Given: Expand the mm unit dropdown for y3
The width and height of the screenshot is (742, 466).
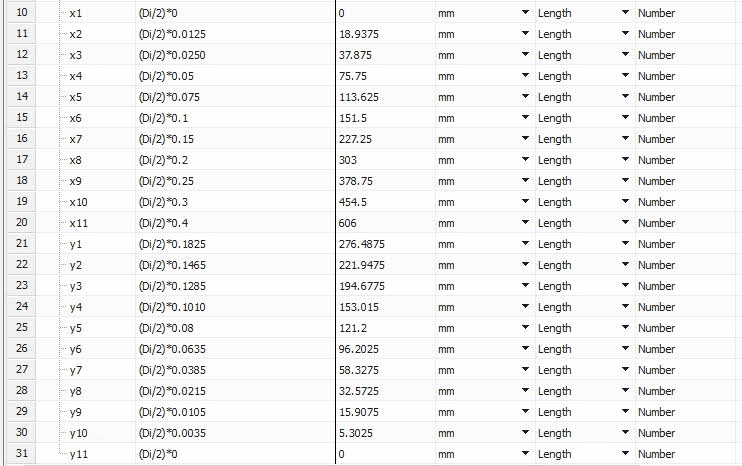Looking at the screenshot, I should click(525, 286).
